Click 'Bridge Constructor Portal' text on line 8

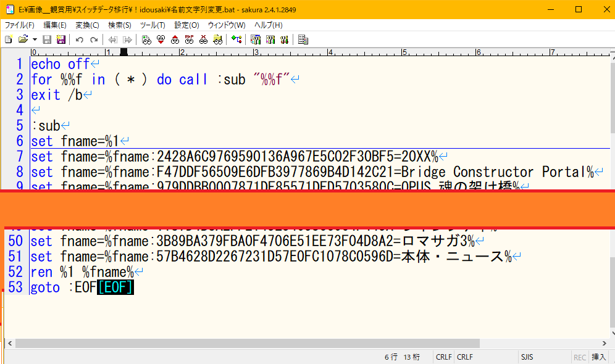[493, 172]
